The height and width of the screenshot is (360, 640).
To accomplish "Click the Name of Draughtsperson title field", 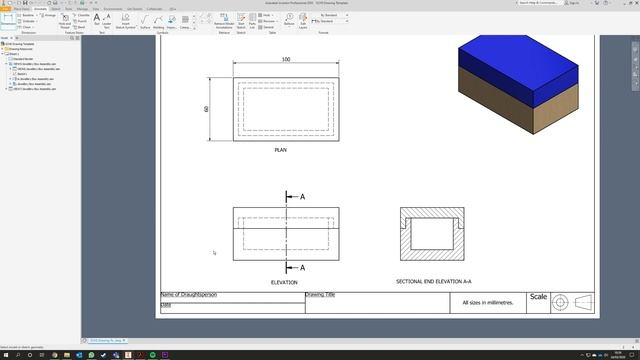I will tap(189, 294).
